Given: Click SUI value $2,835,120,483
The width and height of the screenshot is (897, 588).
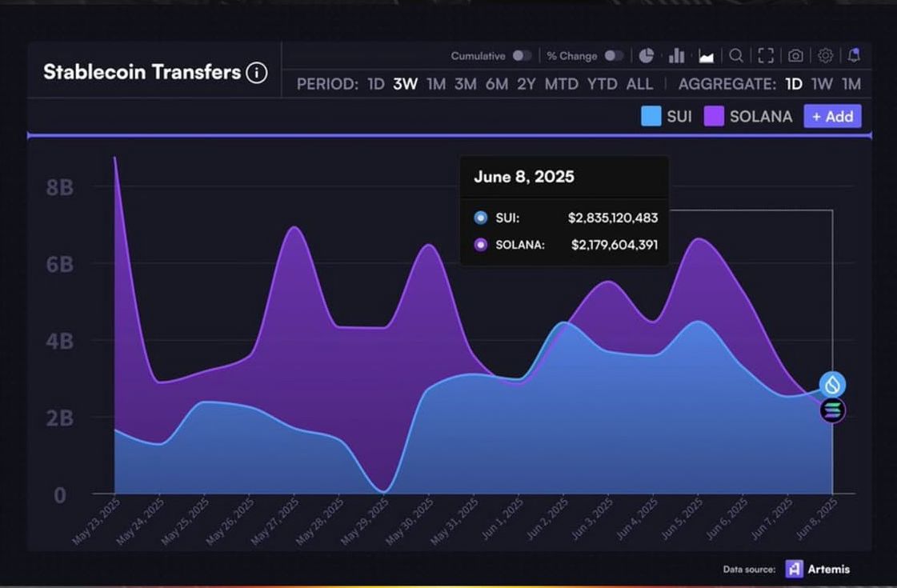Looking at the screenshot, I should (x=613, y=218).
